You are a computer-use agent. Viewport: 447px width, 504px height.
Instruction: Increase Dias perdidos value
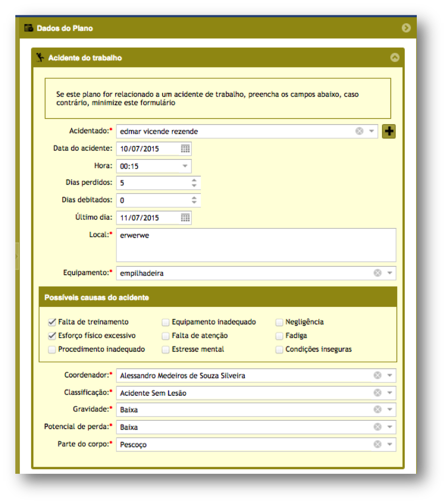coord(194,180)
